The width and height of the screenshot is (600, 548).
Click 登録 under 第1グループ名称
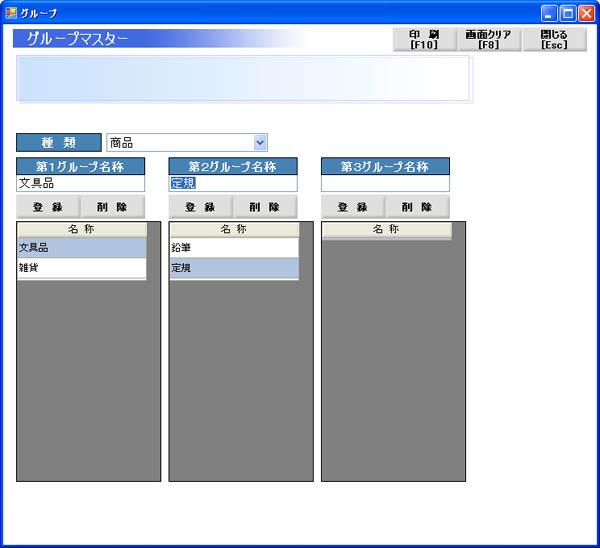pos(48,207)
